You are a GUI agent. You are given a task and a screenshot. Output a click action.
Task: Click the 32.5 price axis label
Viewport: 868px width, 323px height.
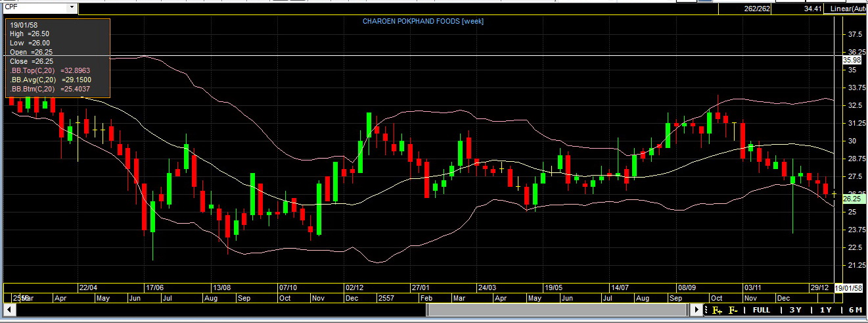(856, 105)
